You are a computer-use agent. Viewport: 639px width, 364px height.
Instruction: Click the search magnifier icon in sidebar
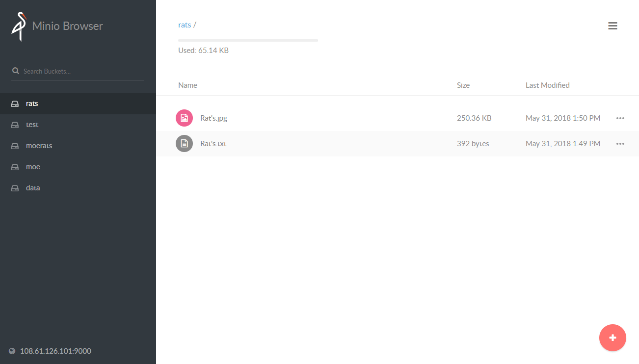click(16, 71)
